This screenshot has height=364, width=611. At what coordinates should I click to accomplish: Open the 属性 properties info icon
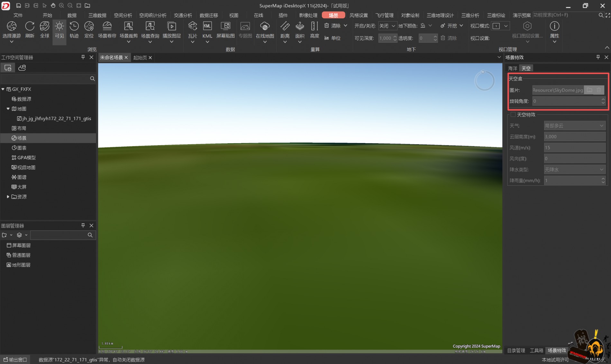554,27
